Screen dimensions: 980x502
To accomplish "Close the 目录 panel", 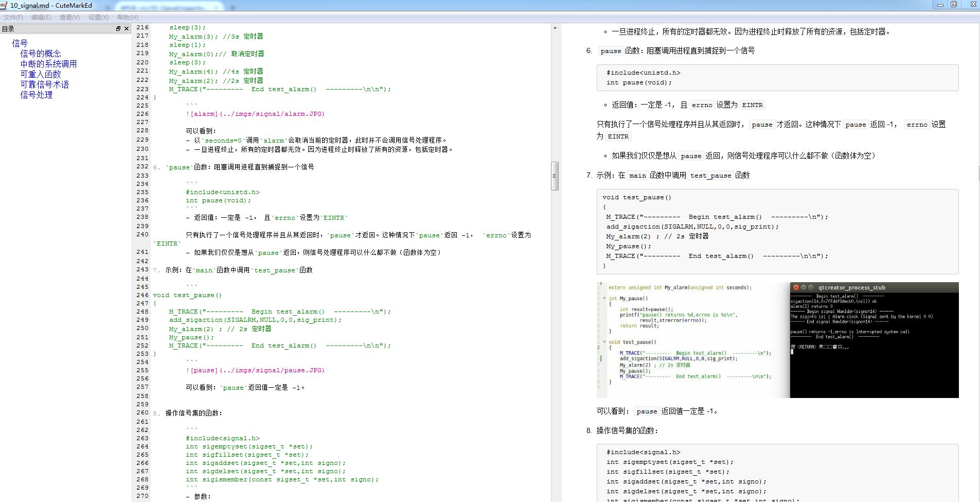I will (127, 29).
